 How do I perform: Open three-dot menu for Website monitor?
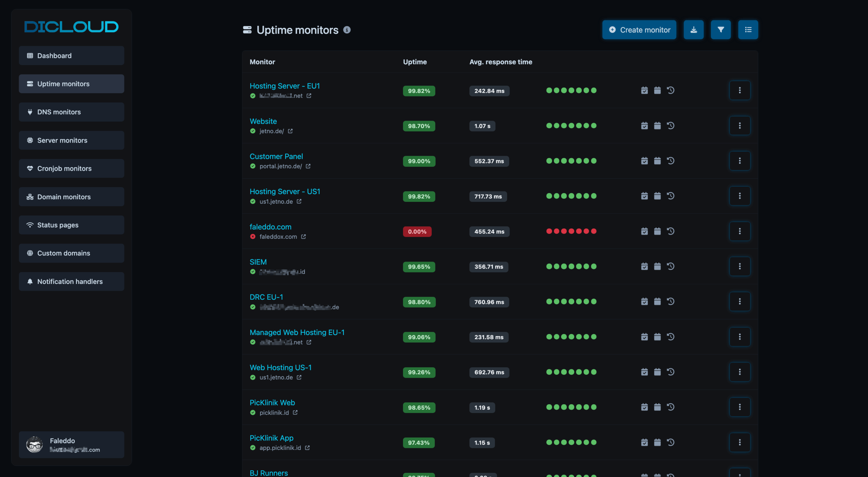(739, 126)
